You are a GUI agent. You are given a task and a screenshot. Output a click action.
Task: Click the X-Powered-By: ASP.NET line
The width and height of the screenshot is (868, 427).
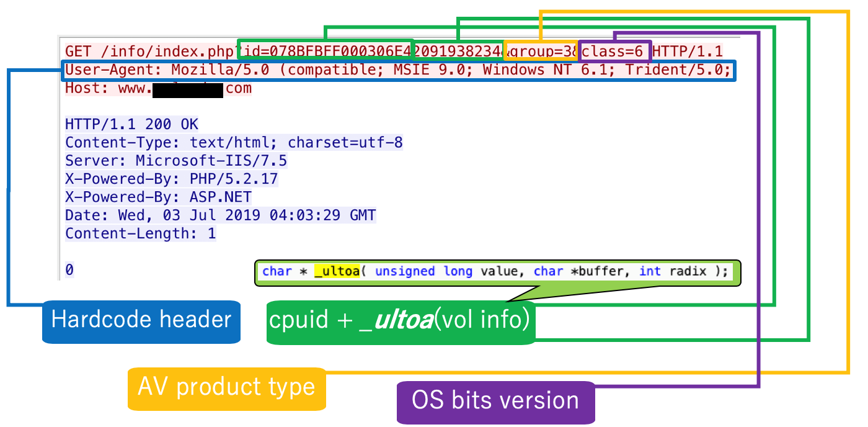click(158, 197)
